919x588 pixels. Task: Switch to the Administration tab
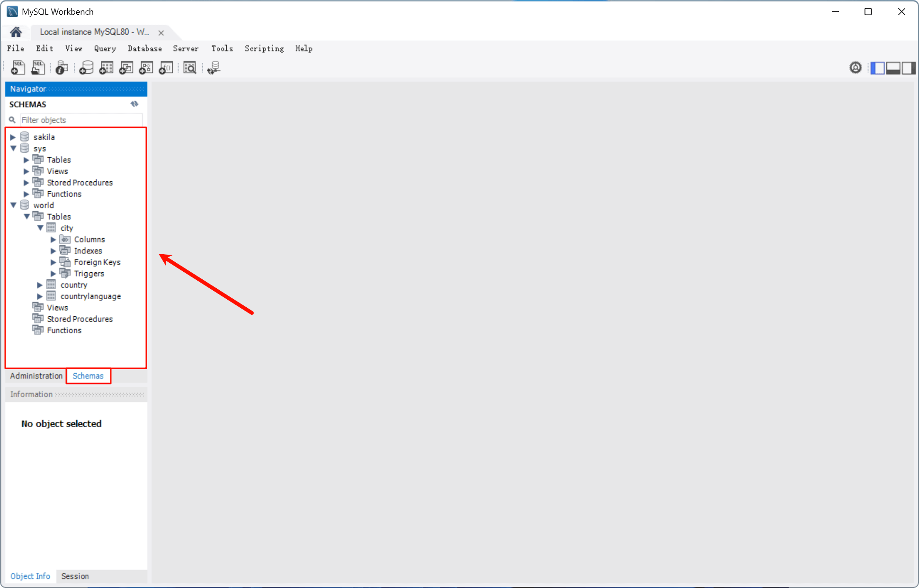(x=36, y=376)
